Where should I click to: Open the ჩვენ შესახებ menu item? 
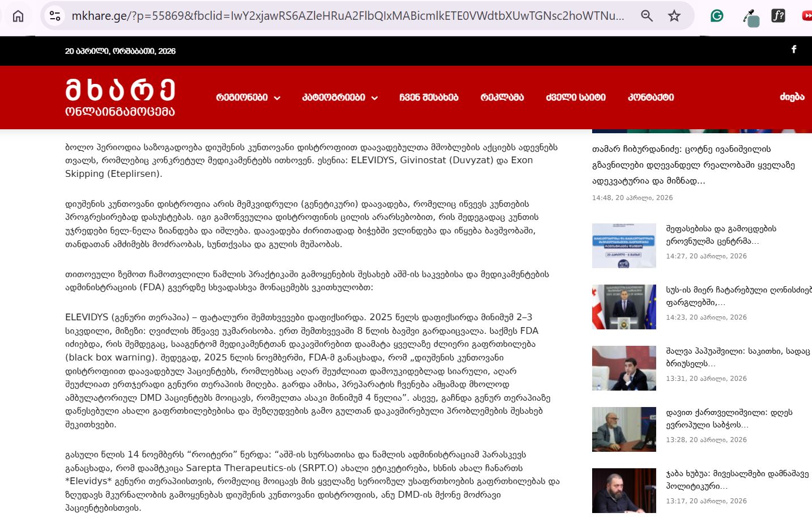click(x=428, y=98)
